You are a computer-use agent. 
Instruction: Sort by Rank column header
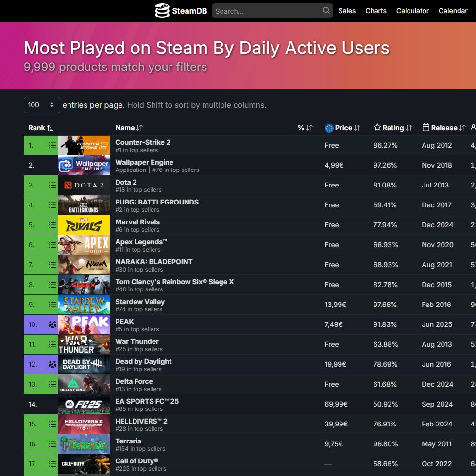(40, 128)
